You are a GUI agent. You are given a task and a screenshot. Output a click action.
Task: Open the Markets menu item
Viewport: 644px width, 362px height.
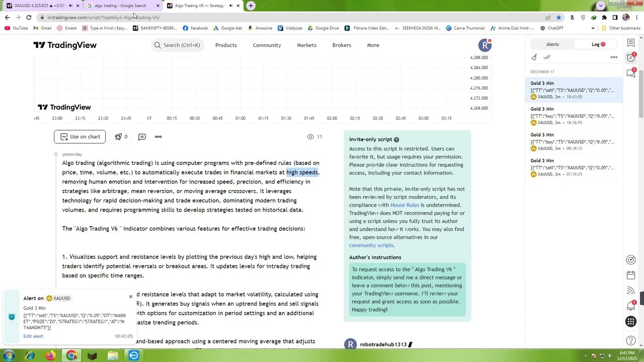tap(306, 45)
